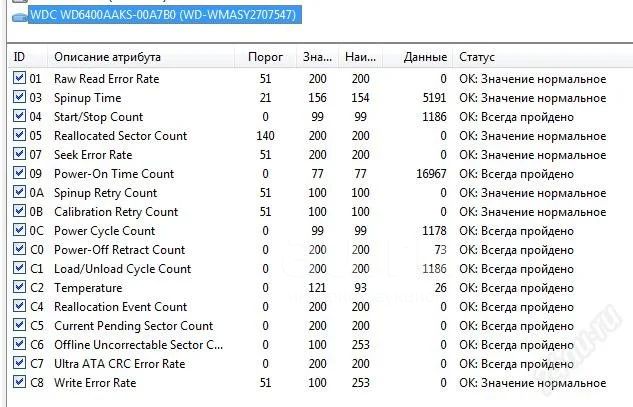The image size is (633, 407).
Task: Select the Ultra ATA CRC Error Rate row
Action: pos(119,364)
